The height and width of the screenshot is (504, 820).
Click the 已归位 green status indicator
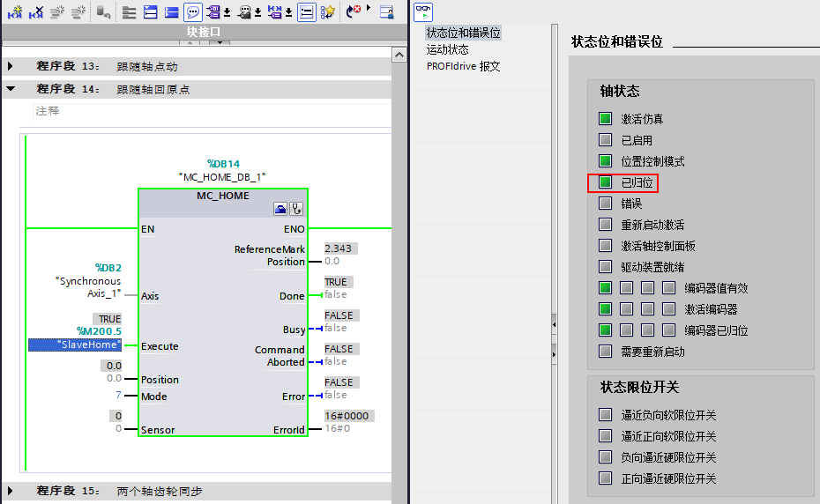pyautogui.click(x=605, y=182)
